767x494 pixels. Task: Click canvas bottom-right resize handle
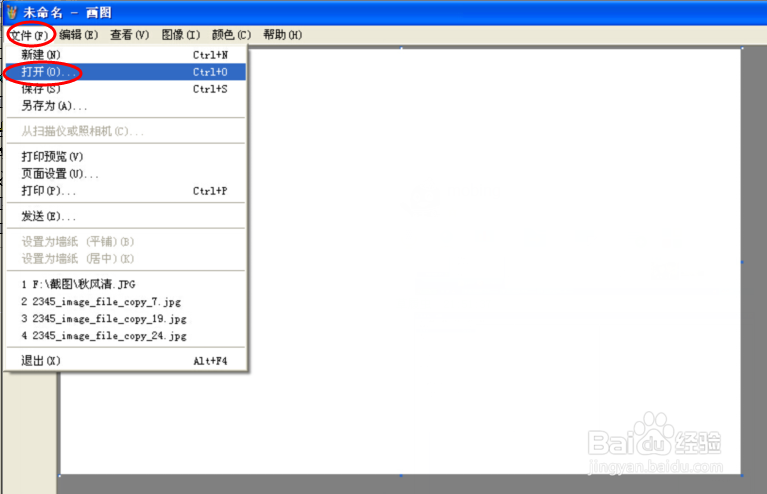click(742, 475)
